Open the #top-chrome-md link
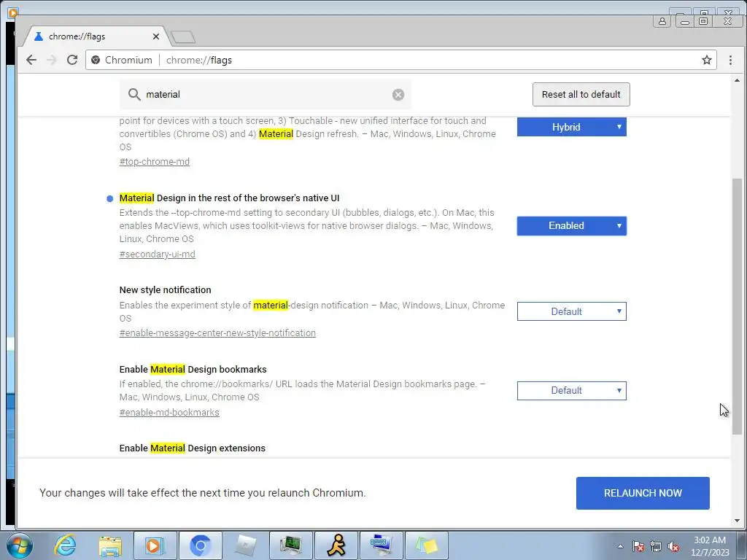The width and height of the screenshot is (747, 560). [x=155, y=161]
